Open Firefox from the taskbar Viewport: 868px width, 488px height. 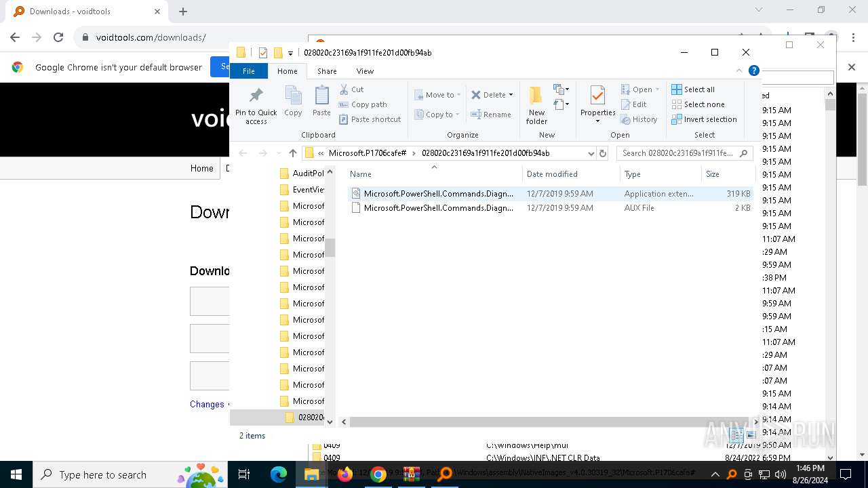[x=345, y=474]
